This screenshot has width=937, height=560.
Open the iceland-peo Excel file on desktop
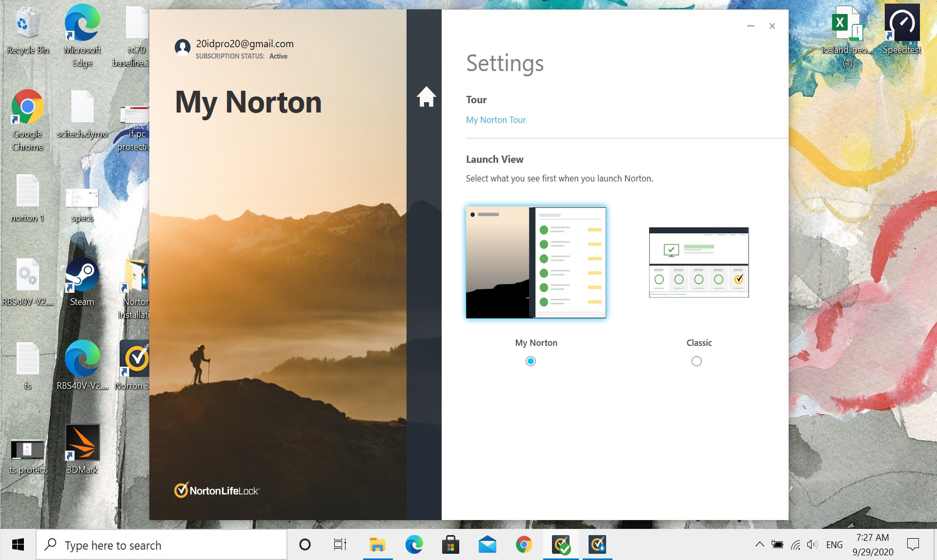(848, 36)
